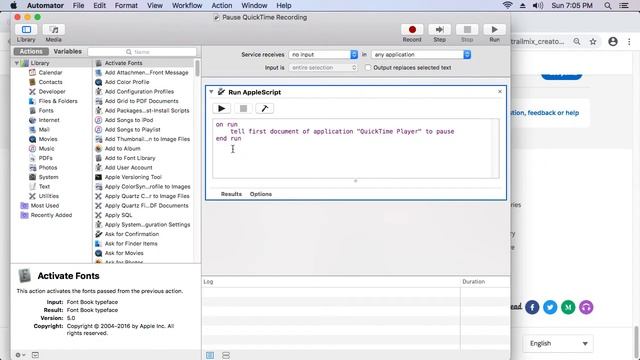Viewport: 640px width, 360px height.
Task: Open the Action menu
Action: click(222, 5)
